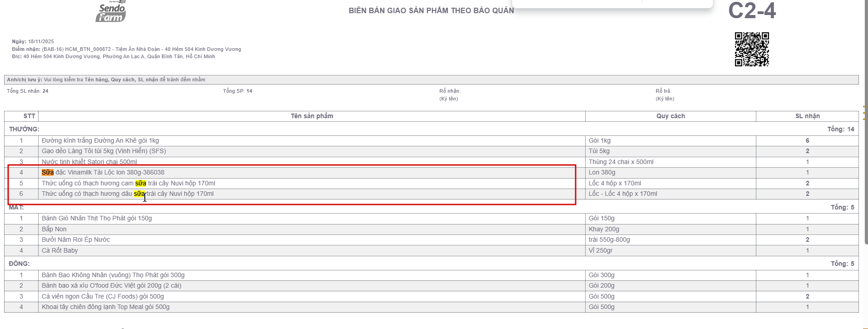Viewport: 868px width, 329px height.
Task: Select row 'Khoai tây chiên đông lạnh Top Meal'
Action: (x=431, y=307)
